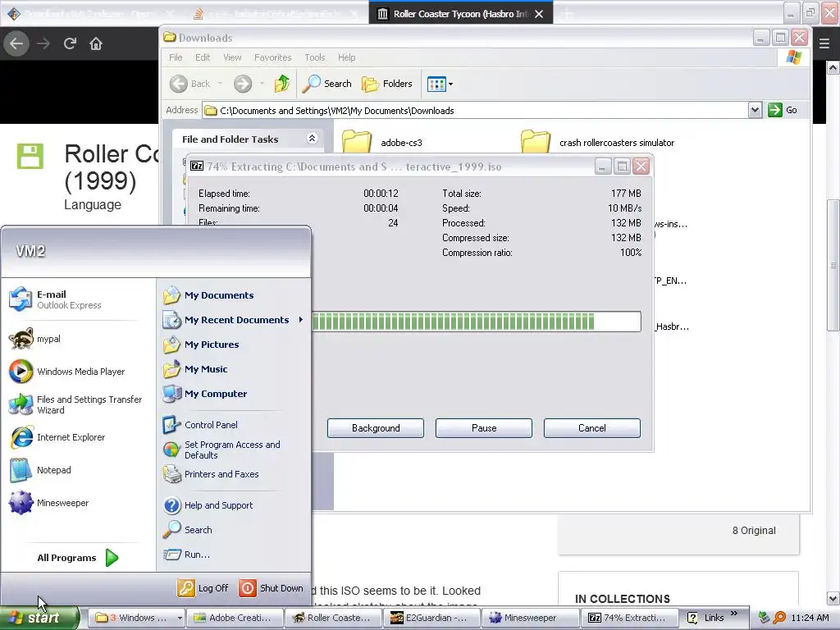840x630 pixels.
Task: Click Search in Explorer toolbar
Action: click(x=327, y=84)
